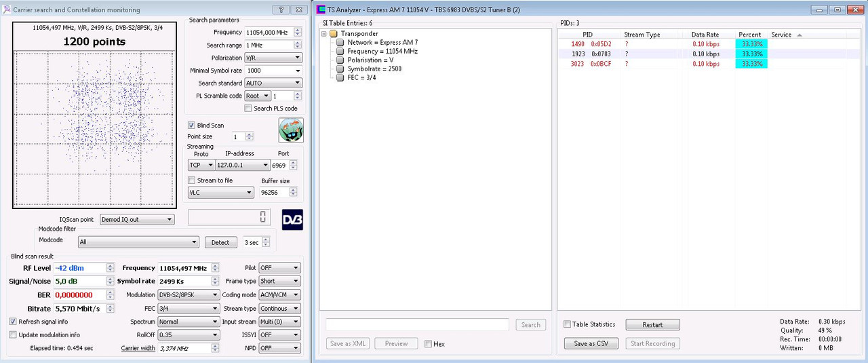
Task: Open the Modcode filter All dropdown
Action: click(x=138, y=242)
